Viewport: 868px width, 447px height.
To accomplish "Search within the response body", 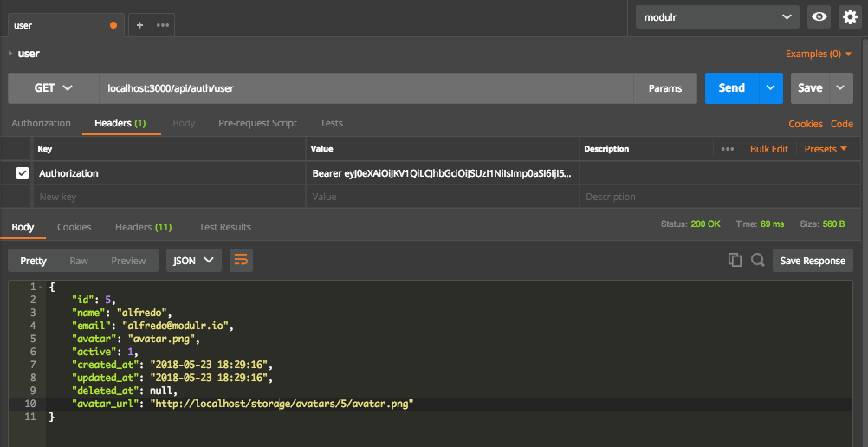I will click(x=758, y=260).
